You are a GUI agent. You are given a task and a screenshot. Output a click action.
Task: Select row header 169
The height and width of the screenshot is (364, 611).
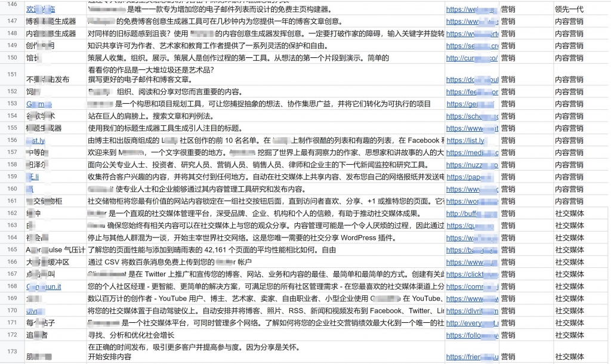[x=13, y=298]
